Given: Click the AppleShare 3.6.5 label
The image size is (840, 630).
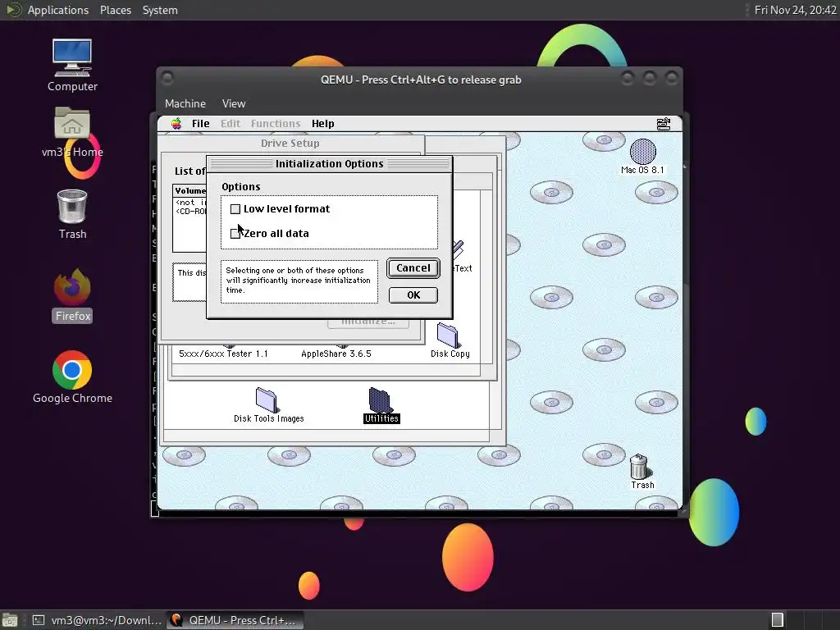Looking at the screenshot, I should [336, 354].
